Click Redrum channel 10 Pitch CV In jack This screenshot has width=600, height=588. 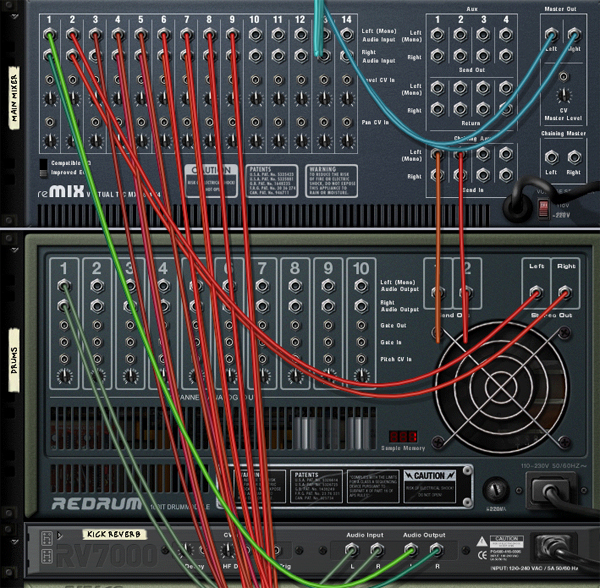(361, 359)
